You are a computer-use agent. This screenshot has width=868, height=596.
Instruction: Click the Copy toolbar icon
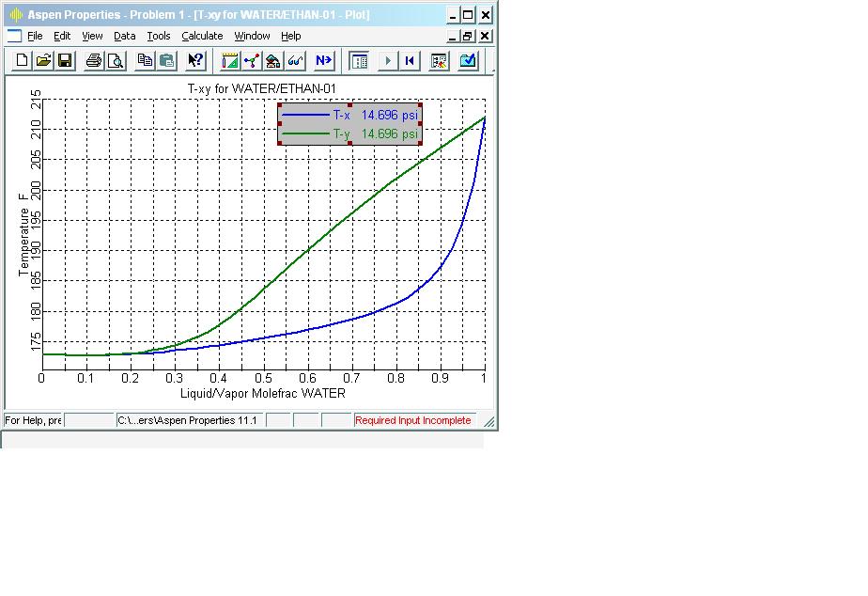[145, 60]
